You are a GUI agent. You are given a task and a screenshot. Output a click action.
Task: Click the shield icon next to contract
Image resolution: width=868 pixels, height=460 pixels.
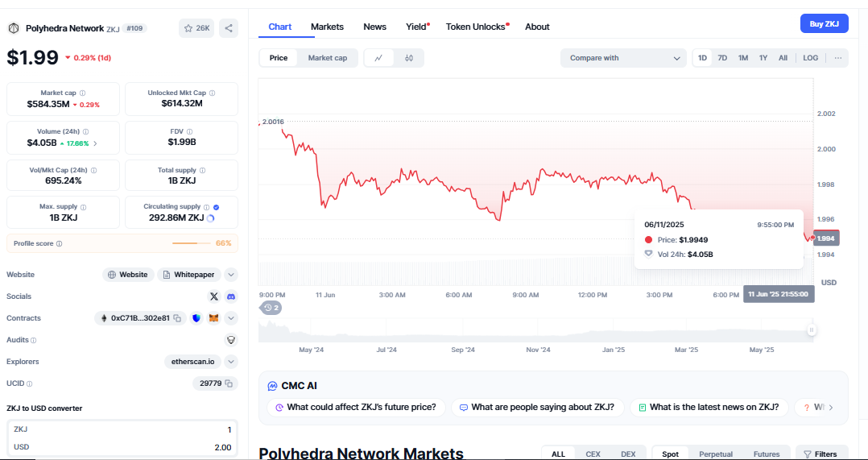(x=196, y=318)
